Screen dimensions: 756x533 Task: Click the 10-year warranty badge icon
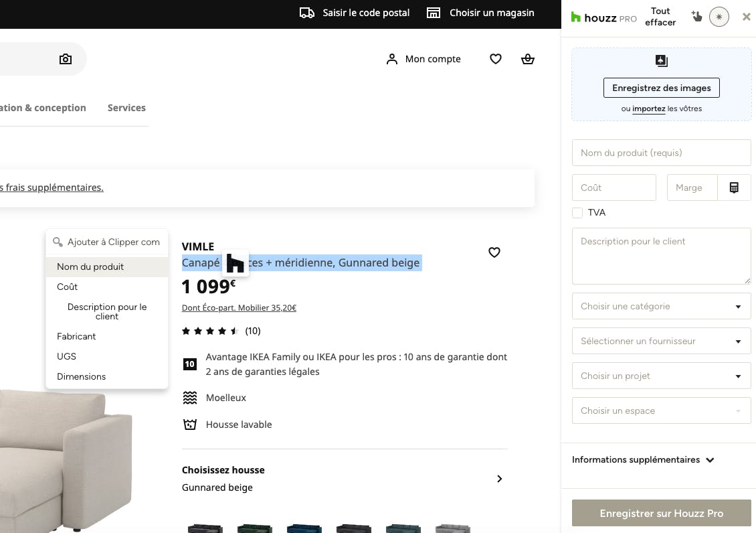pos(190,364)
